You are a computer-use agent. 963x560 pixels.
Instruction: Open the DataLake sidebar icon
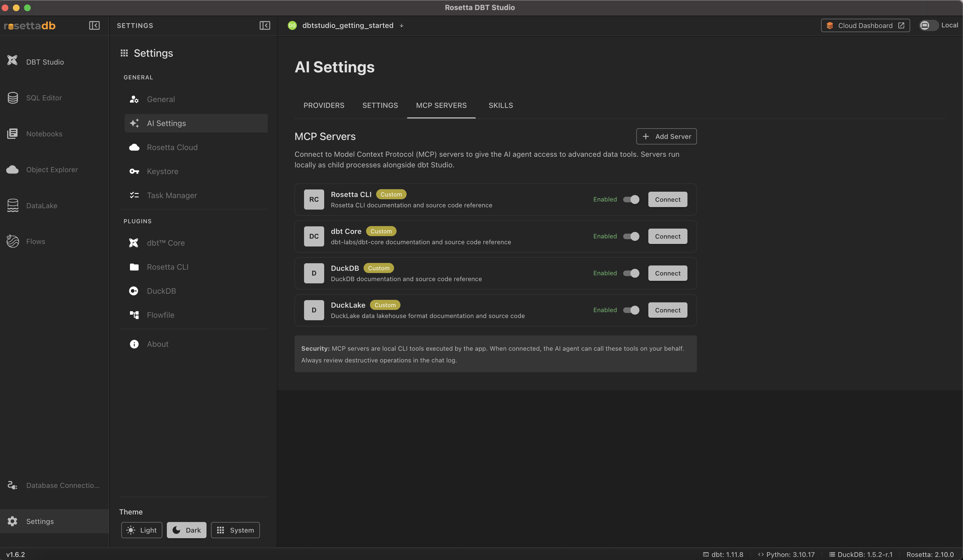[13, 206]
